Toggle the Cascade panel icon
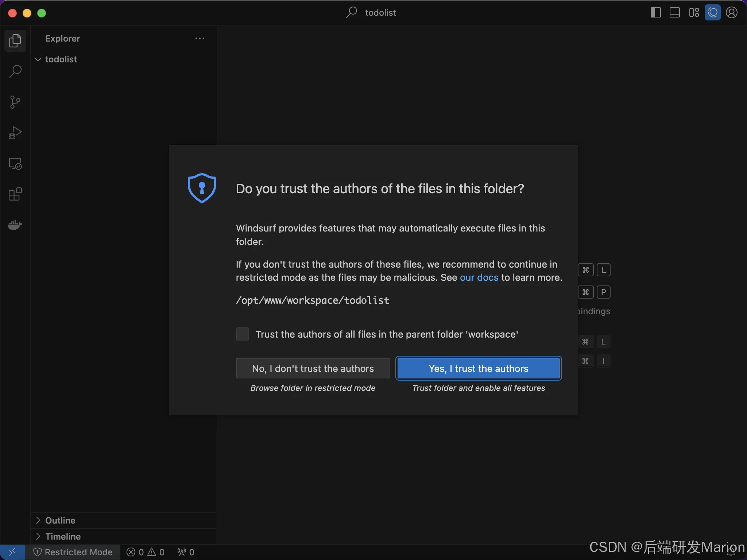 (x=713, y=13)
